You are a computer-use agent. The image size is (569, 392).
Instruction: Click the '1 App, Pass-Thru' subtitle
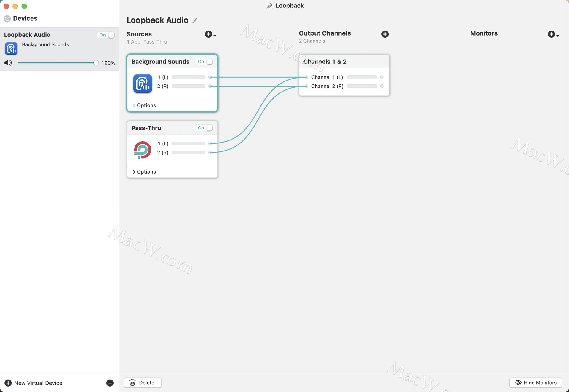tap(147, 42)
